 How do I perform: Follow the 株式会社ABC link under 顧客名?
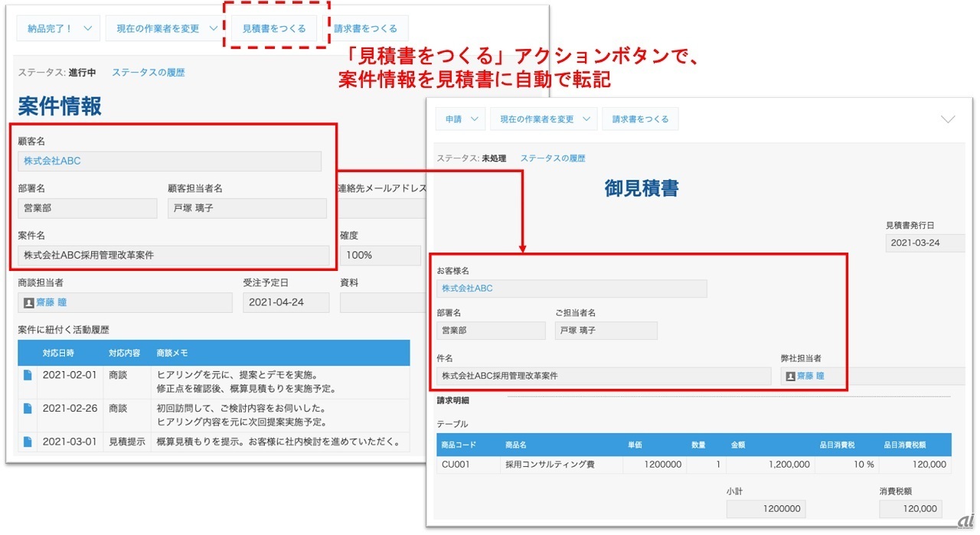(52, 161)
